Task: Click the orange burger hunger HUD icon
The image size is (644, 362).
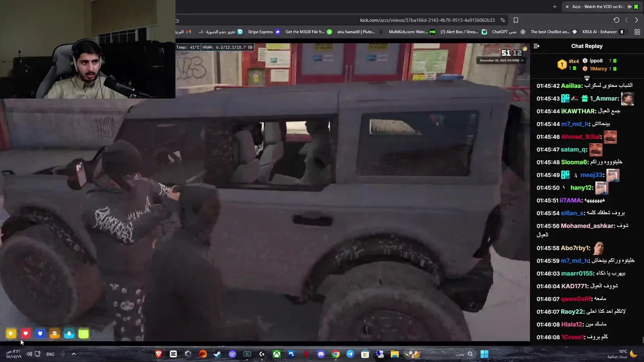Action: coord(55,333)
